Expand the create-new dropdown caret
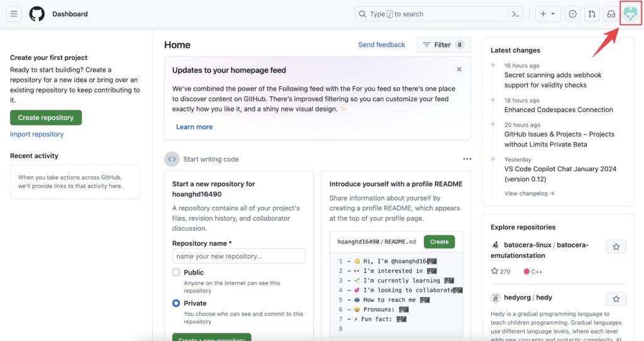Viewport: 644px width, 341px height. tap(553, 14)
